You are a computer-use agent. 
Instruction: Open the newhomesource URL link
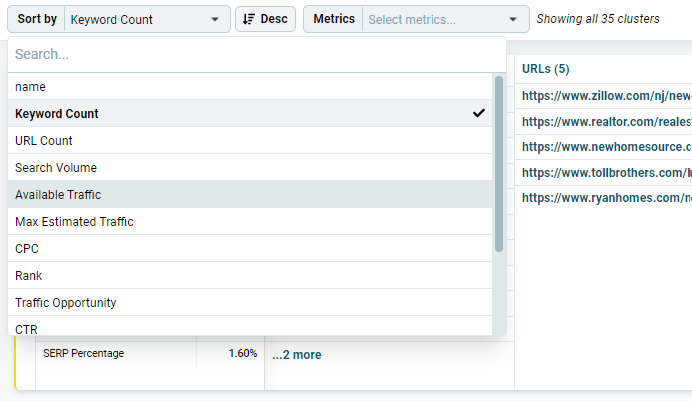[x=607, y=146]
